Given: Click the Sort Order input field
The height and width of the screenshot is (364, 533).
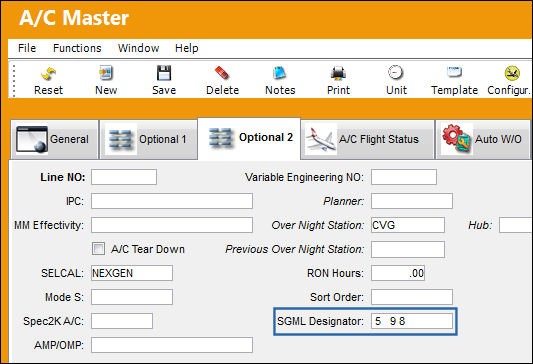Looking at the screenshot, I should (x=412, y=297).
